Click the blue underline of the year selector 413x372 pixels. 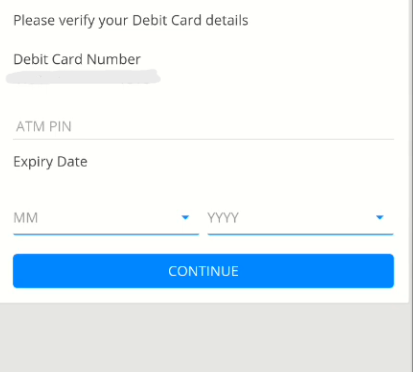pyautogui.click(x=300, y=234)
